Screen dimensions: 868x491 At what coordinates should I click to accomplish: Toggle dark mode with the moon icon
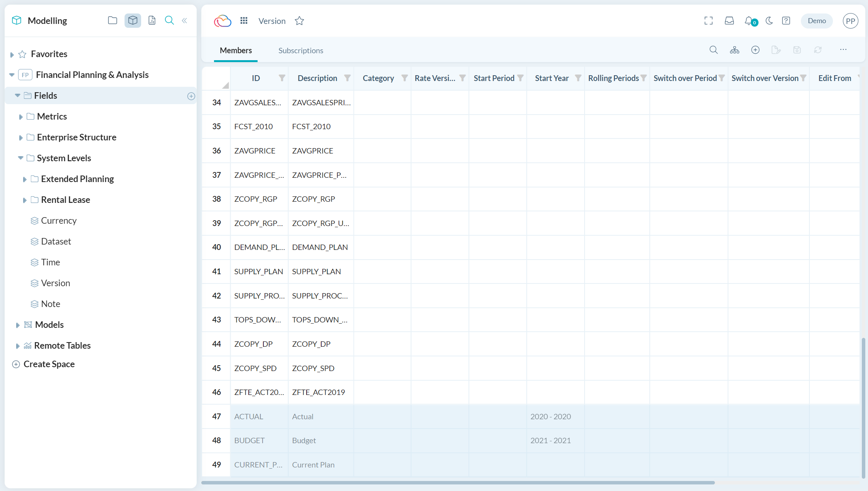[x=769, y=21]
